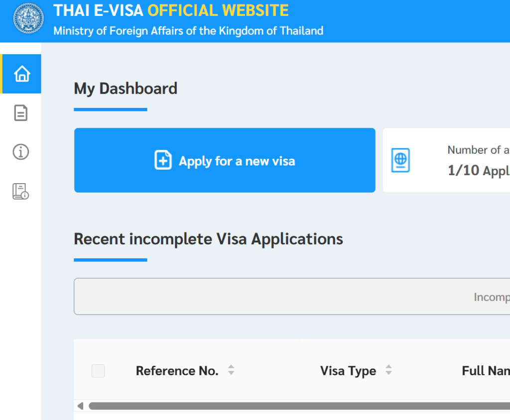Toggle sort arrows next to Visa Type

point(388,370)
